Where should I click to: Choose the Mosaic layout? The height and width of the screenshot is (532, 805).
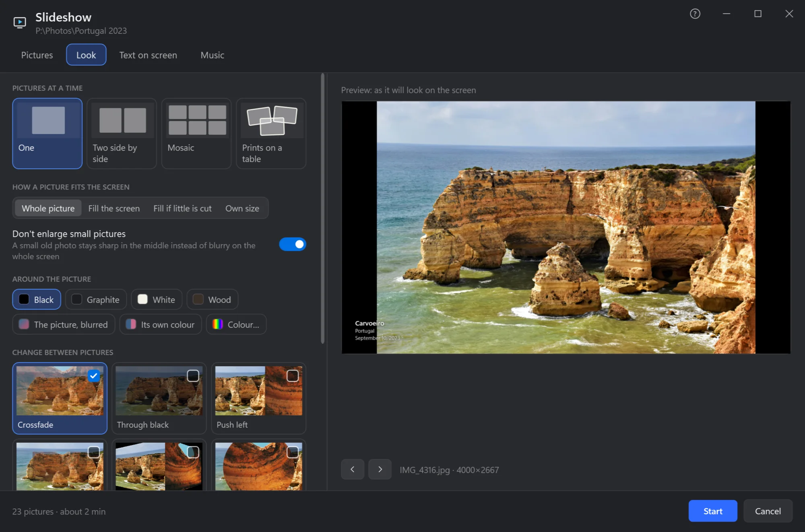pos(196,133)
